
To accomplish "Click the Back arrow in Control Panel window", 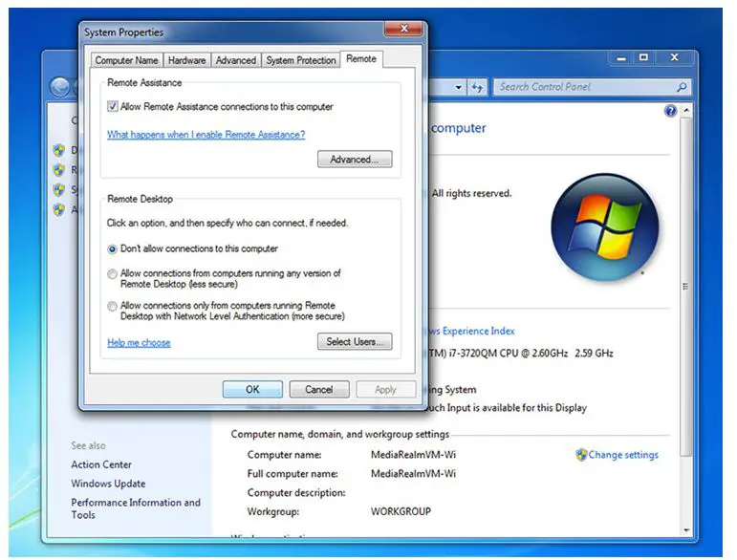I will [59, 87].
